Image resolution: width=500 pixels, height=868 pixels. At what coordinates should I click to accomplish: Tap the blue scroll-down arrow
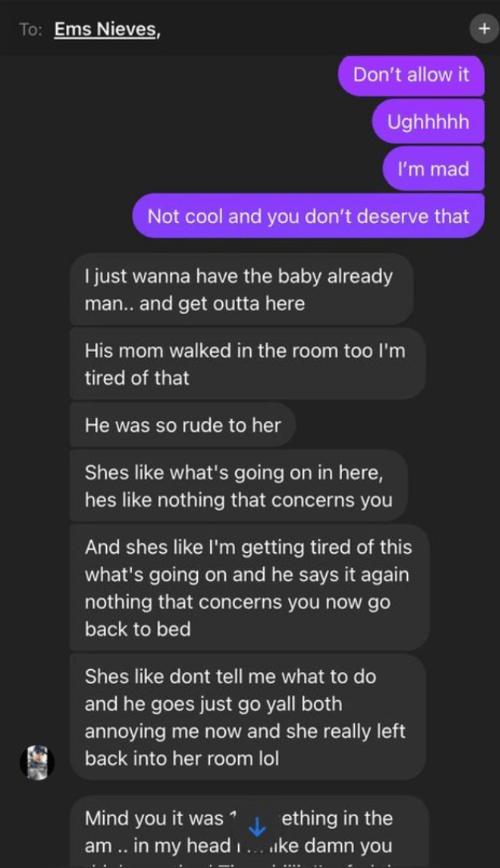[x=258, y=827]
